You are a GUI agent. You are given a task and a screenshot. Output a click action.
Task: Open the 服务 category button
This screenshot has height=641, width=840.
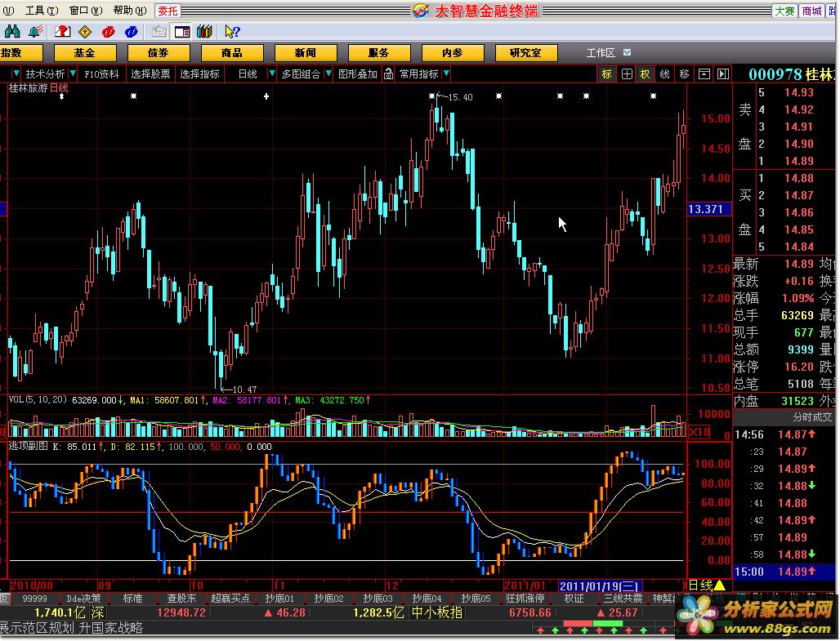coord(379,52)
